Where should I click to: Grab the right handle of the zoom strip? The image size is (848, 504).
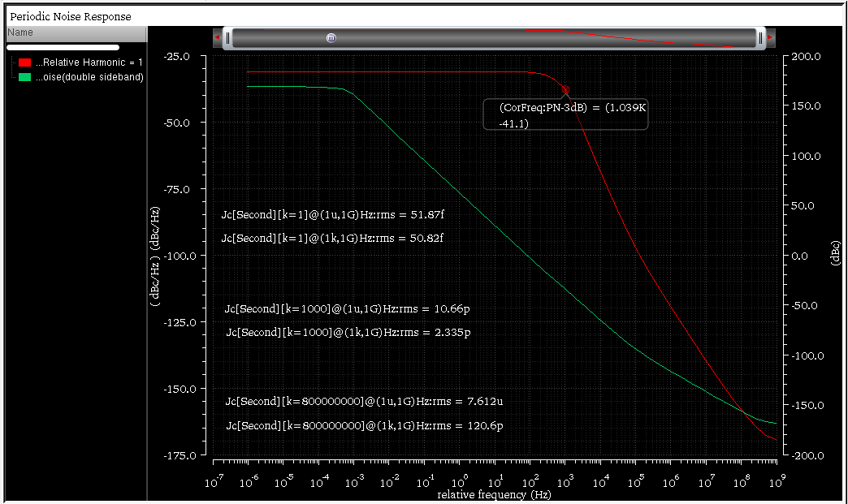tap(760, 38)
